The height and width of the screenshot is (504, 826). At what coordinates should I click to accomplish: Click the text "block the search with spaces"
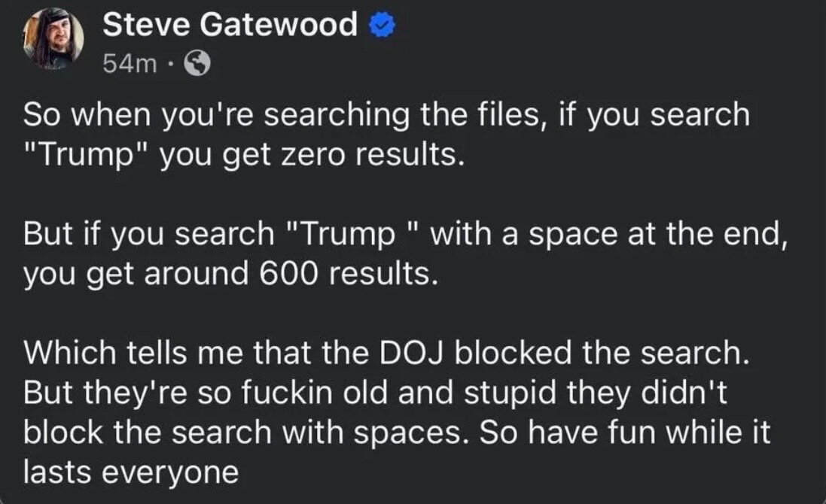tap(250, 434)
